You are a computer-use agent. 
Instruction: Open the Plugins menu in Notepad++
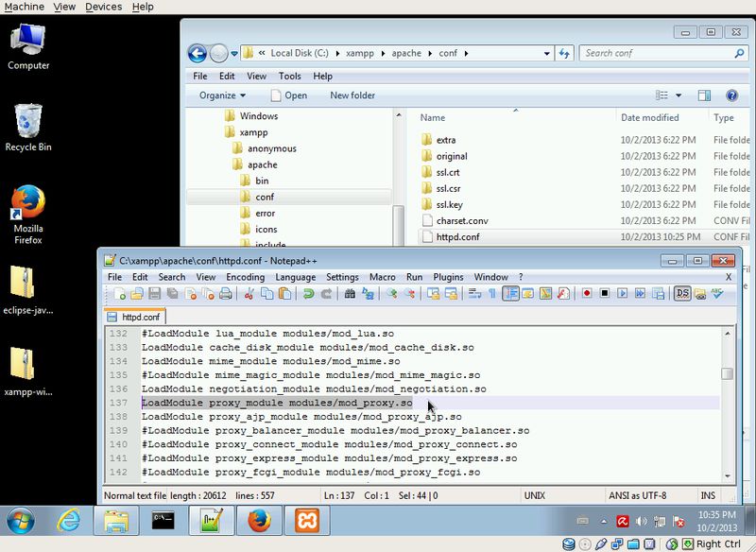click(x=448, y=277)
